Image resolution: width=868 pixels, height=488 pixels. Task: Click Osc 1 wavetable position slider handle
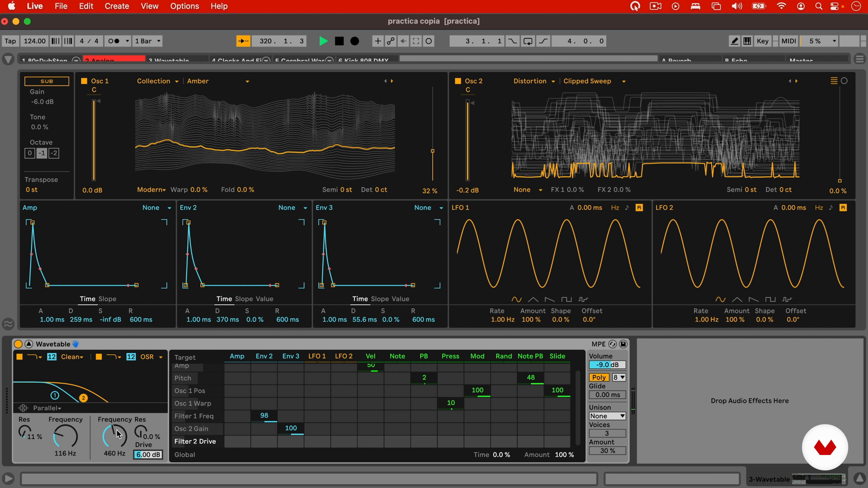coord(433,151)
